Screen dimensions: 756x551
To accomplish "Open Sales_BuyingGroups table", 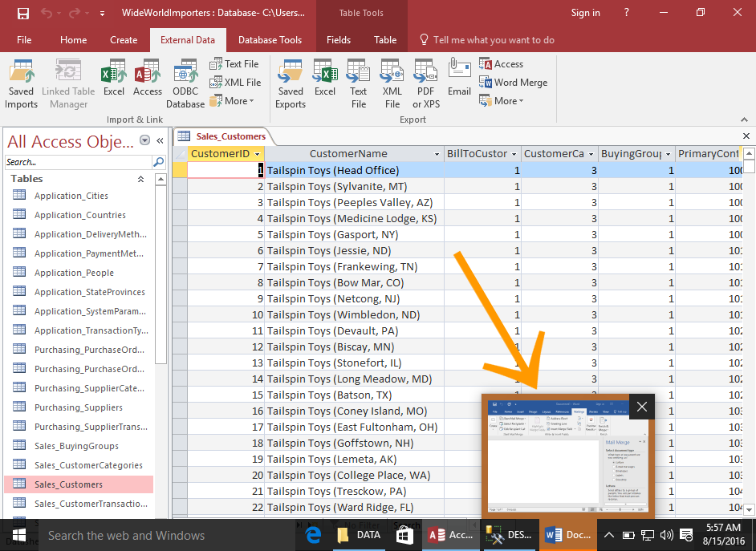I will (x=76, y=446).
